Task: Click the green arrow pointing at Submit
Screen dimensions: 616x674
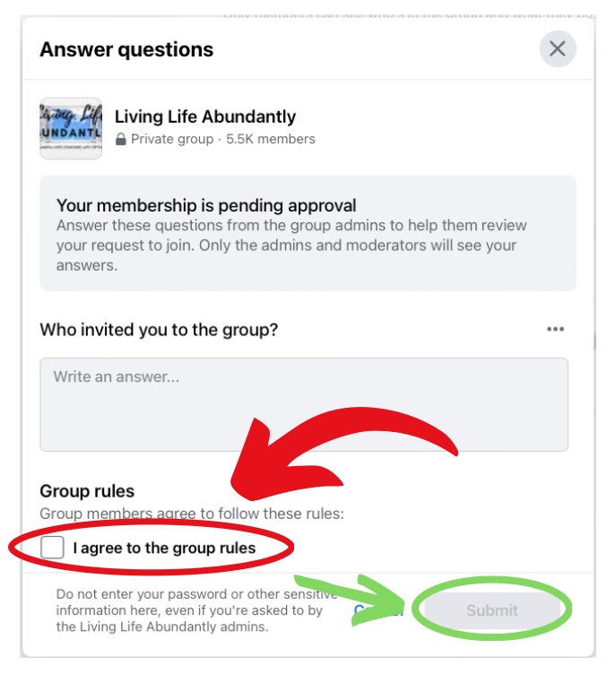Action: [352, 600]
